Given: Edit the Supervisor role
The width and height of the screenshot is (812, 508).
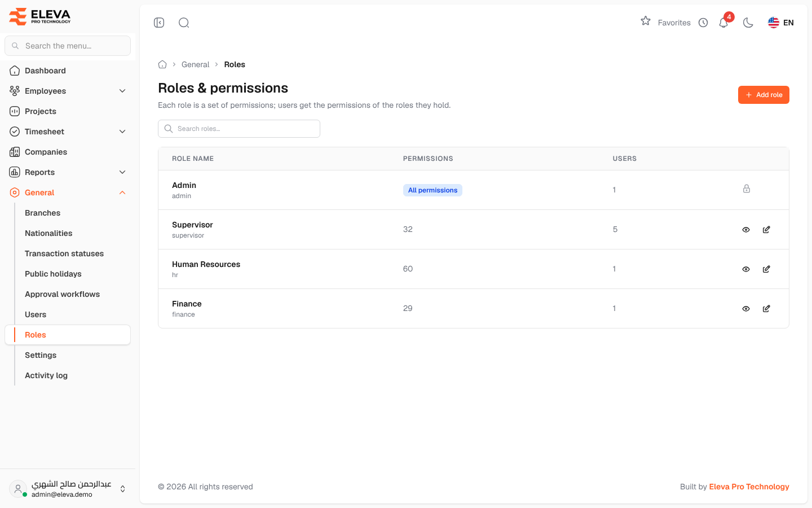Looking at the screenshot, I should pos(766,230).
